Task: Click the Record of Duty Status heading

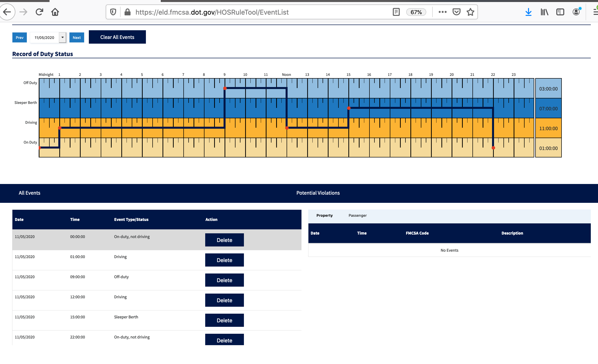Action: (43, 54)
